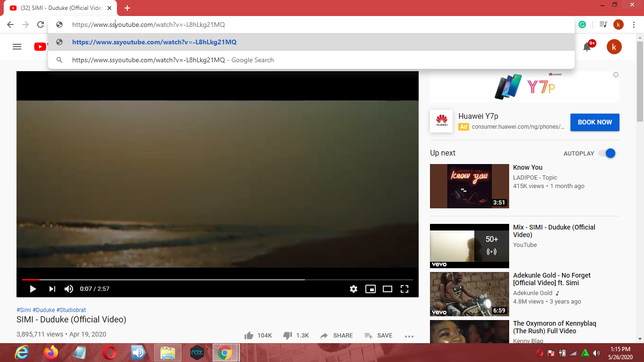Open the Know You video title

[528, 167]
